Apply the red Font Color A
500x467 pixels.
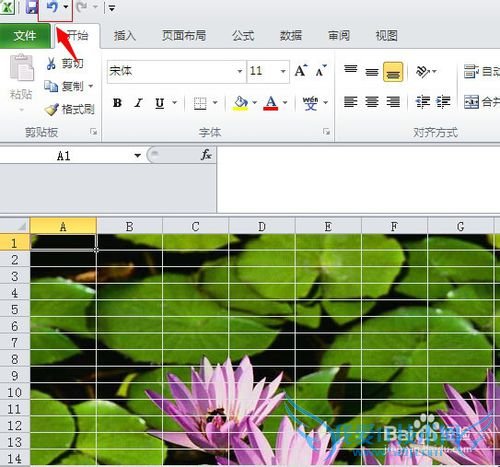pyautogui.click(x=271, y=103)
